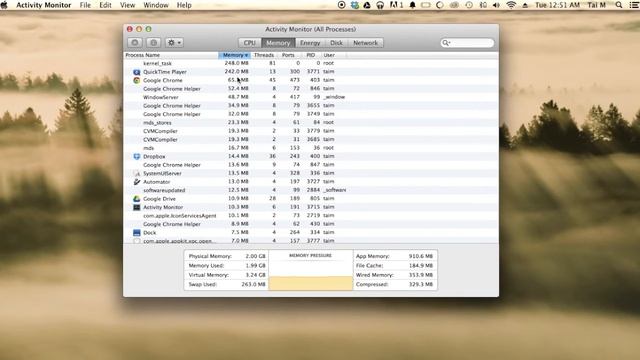Viewport: 640px width, 360px height.
Task: Select the Chrome Helper row using 52.4 MB
Action: (311, 89)
